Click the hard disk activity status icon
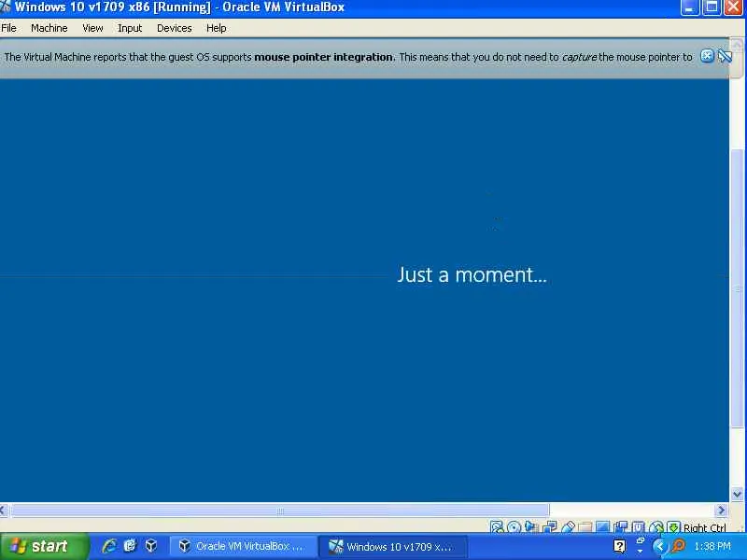 [497, 526]
